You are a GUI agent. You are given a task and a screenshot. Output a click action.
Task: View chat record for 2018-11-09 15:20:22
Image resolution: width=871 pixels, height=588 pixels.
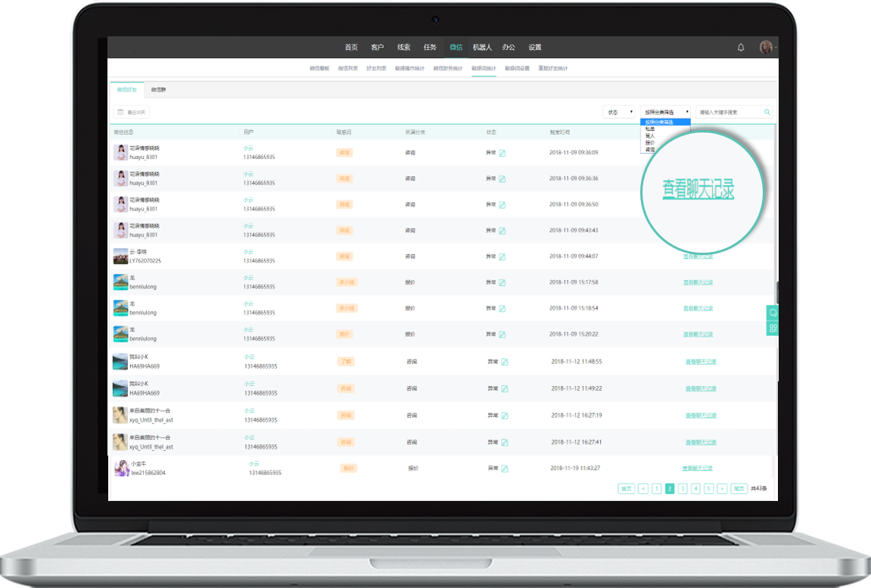(698, 334)
